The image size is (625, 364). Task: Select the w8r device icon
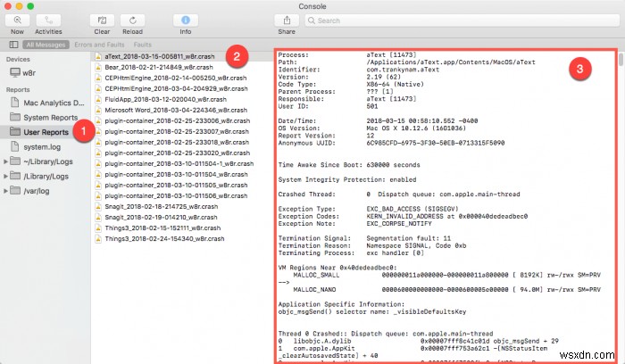15,72
